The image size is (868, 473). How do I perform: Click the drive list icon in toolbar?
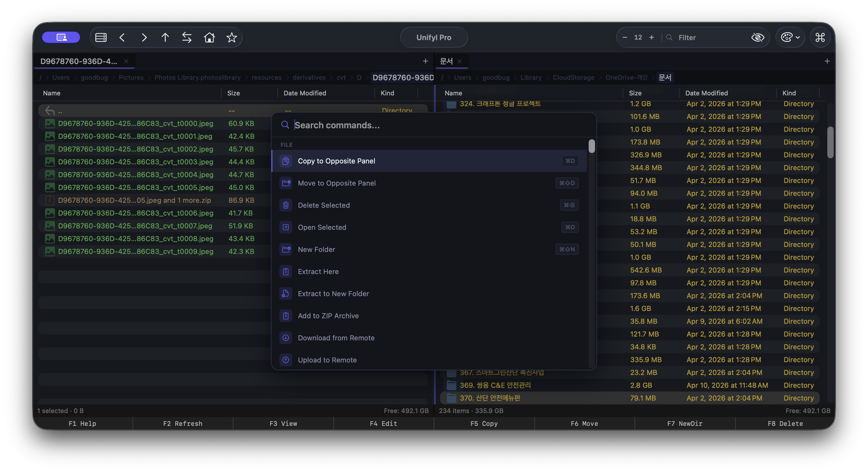[101, 38]
